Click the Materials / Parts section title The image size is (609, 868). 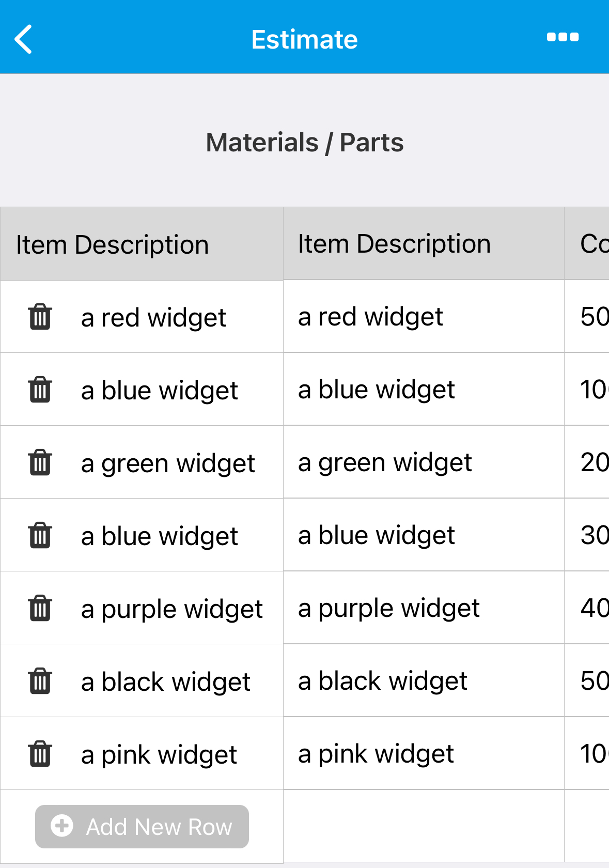[x=305, y=143]
